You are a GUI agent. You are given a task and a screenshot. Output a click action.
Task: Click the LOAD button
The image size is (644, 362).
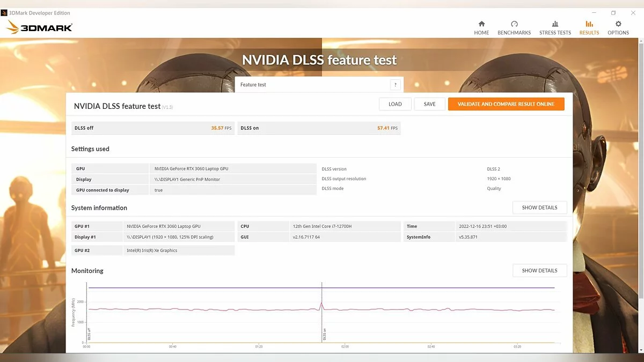point(395,104)
